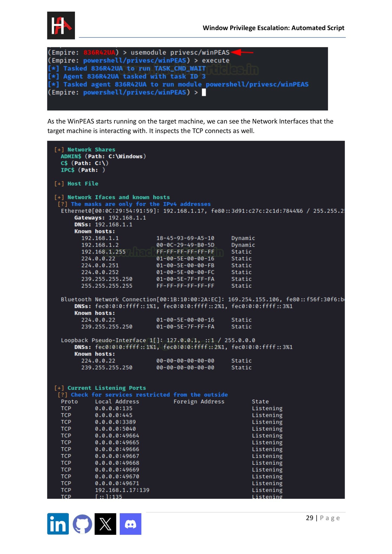Select the known host IP '224.0.0.251'
The width and height of the screenshot is (392, 554).
click(x=100, y=265)
